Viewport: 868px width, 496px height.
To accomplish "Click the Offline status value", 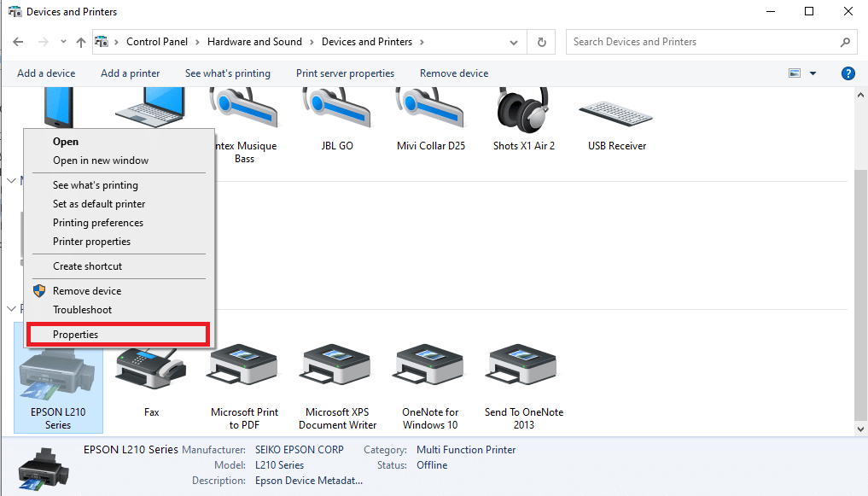I will point(432,465).
